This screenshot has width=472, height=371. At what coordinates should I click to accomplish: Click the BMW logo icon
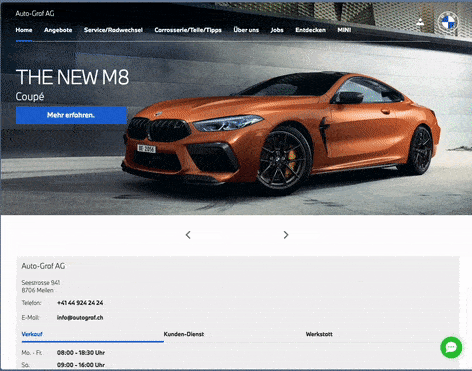pyautogui.click(x=448, y=21)
